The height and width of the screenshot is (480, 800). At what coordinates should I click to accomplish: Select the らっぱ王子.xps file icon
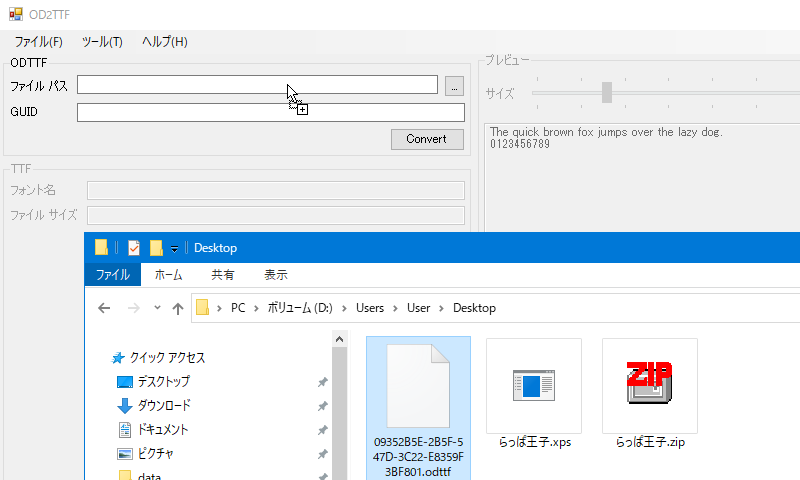[533, 385]
